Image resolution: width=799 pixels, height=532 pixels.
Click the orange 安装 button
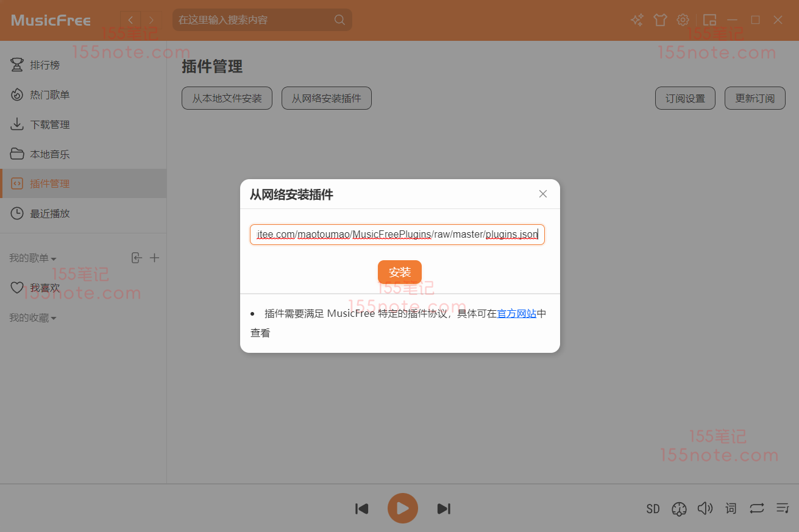click(x=399, y=272)
